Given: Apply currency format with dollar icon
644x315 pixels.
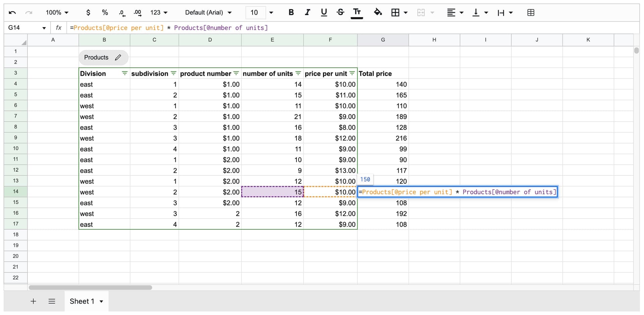Looking at the screenshot, I should [88, 13].
